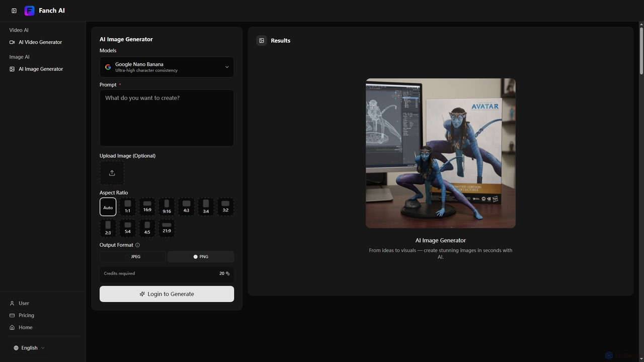Click in the prompt text area
This screenshot has width=644, height=362.
(167, 118)
